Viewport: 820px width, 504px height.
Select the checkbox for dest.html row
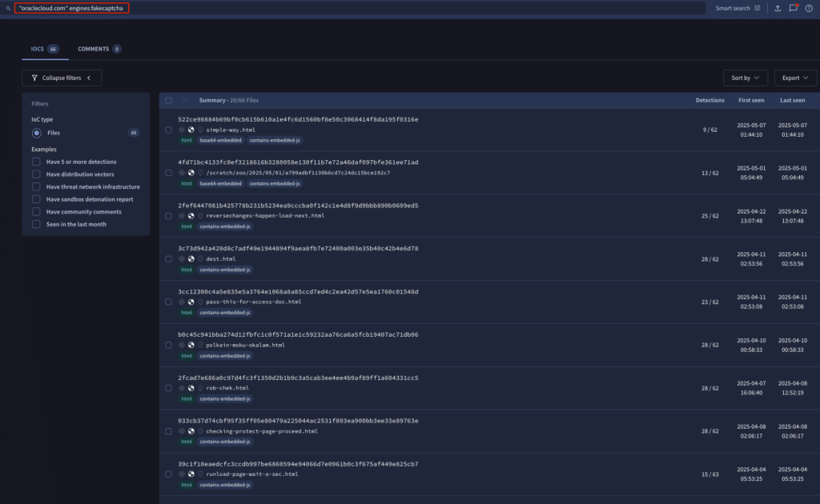pos(168,258)
